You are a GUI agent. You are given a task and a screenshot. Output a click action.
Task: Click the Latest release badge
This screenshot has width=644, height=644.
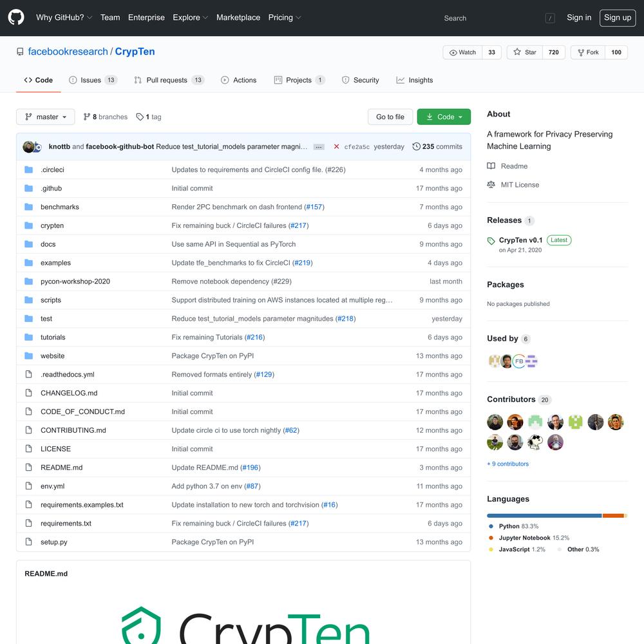coord(558,240)
